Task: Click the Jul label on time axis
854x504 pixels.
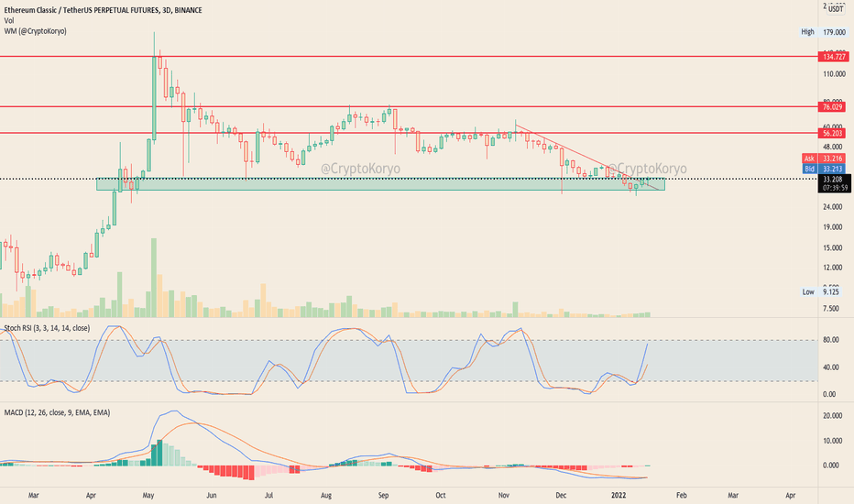Action: coord(268,495)
